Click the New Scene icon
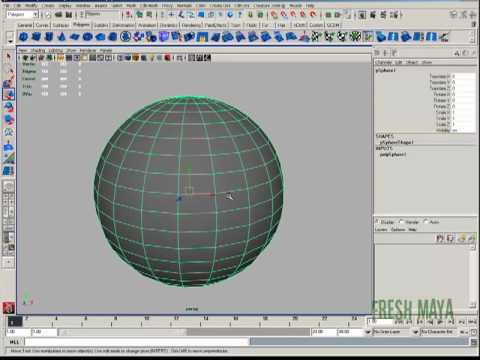 point(48,15)
